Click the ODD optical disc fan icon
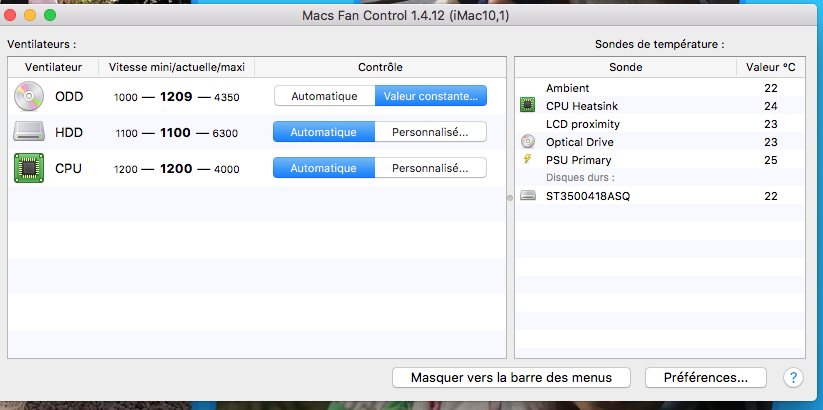 pyautogui.click(x=29, y=97)
